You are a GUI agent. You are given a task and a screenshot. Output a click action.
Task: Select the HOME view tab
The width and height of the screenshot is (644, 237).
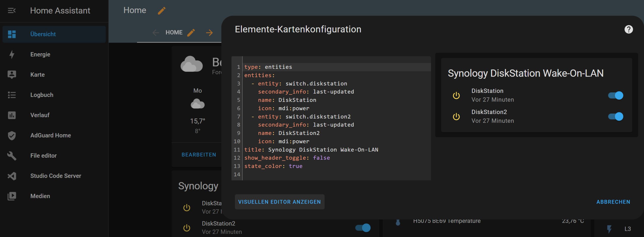click(x=174, y=33)
